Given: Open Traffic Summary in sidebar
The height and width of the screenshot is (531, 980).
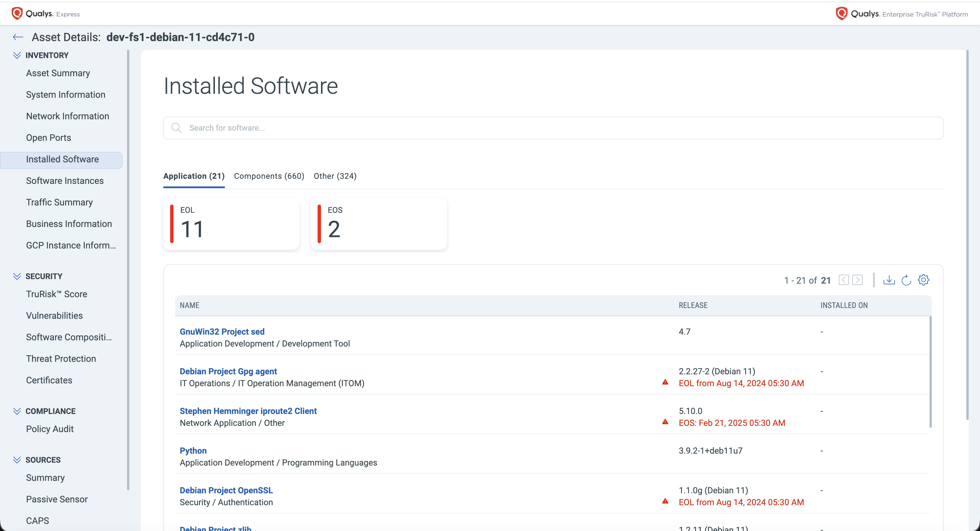Looking at the screenshot, I should tap(59, 202).
